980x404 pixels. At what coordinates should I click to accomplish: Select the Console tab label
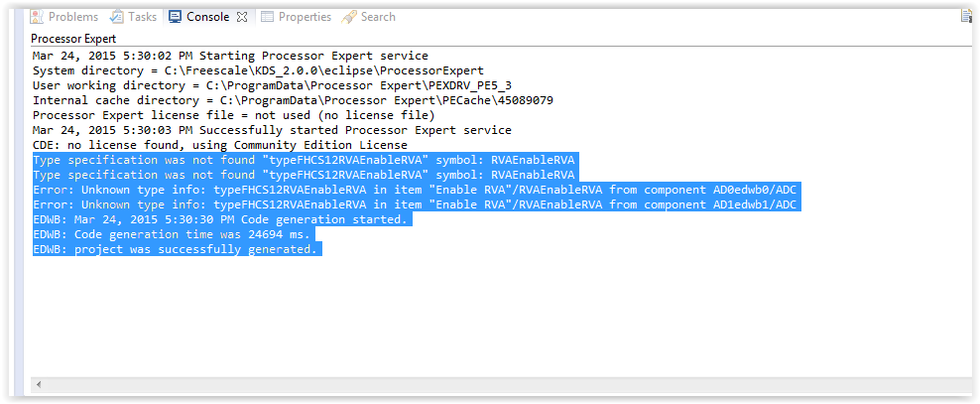pos(207,17)
